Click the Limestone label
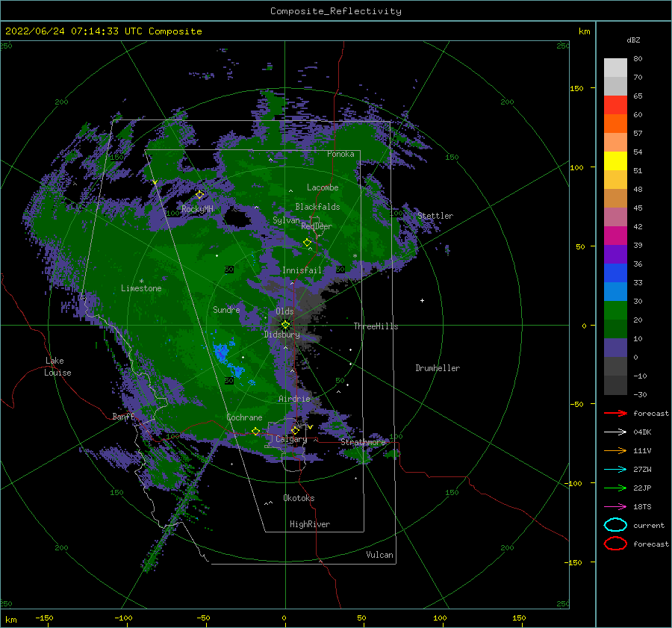This screenshot has height=628, width=672. coord(141,288)
